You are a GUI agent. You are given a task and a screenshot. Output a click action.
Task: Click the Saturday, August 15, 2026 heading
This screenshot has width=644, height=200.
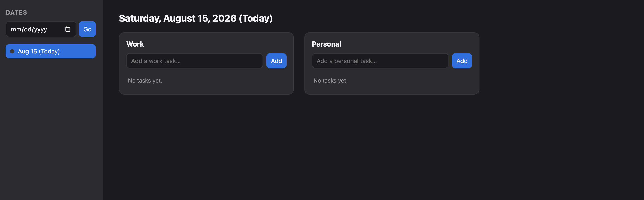196,18
